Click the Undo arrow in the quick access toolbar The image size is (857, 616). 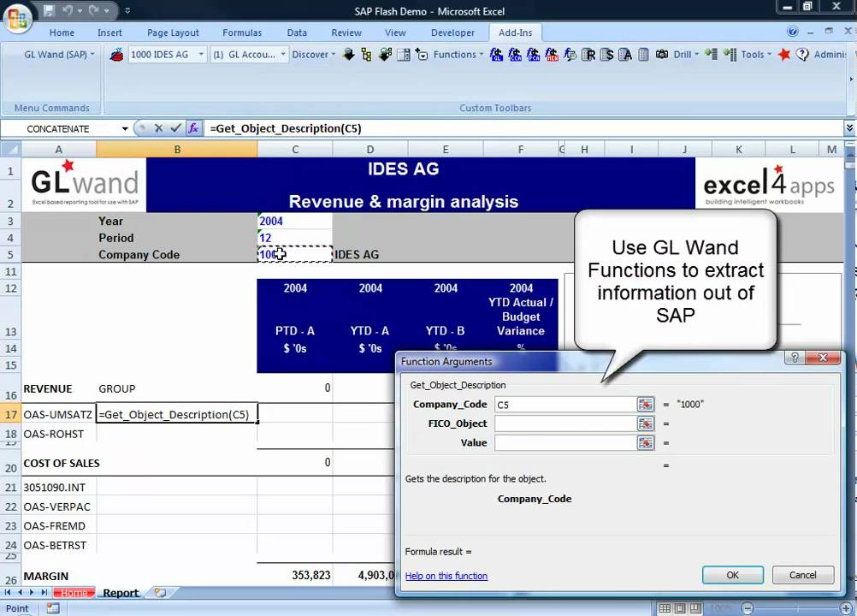(68, 9)
